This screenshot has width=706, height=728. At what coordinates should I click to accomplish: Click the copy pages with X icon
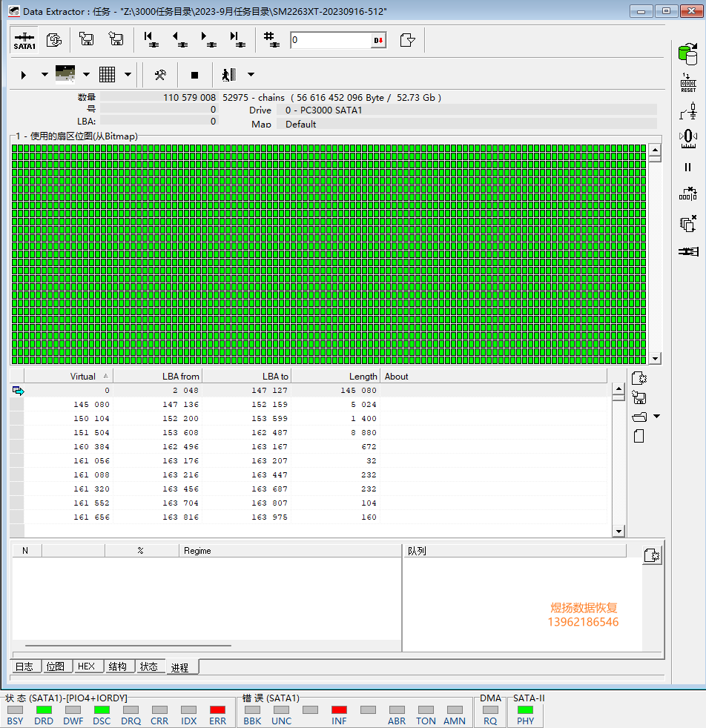688,223
